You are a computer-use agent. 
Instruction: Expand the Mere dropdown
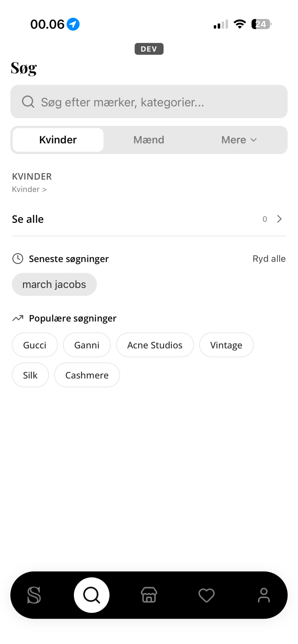coord(239,140)
